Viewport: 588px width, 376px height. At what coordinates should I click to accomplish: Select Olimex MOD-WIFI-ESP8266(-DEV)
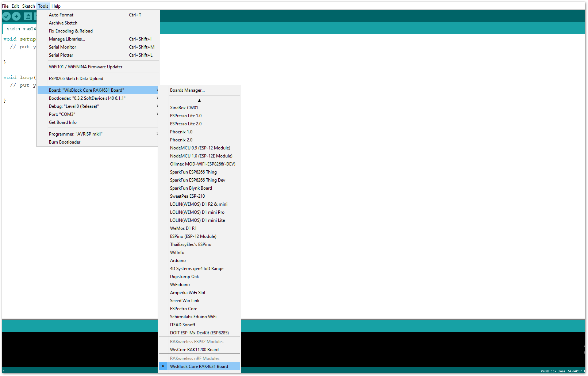199,164
